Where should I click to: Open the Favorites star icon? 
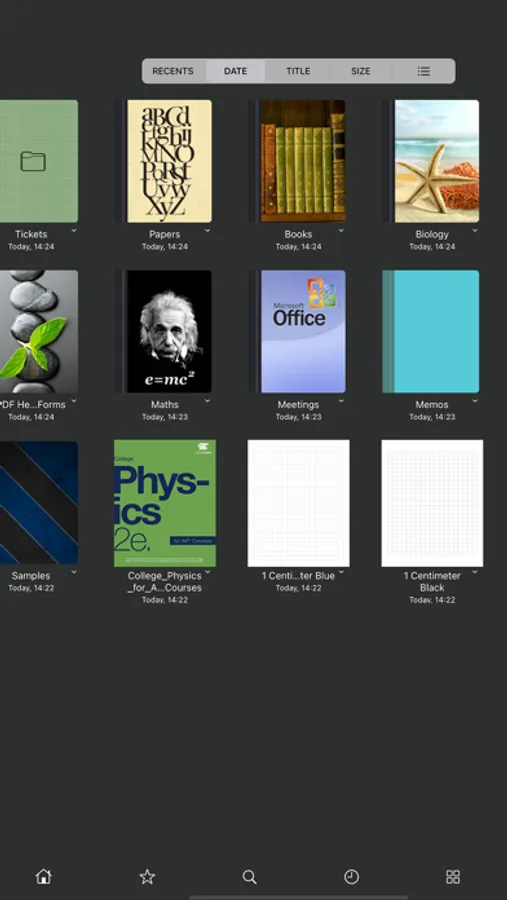(147, 876)
